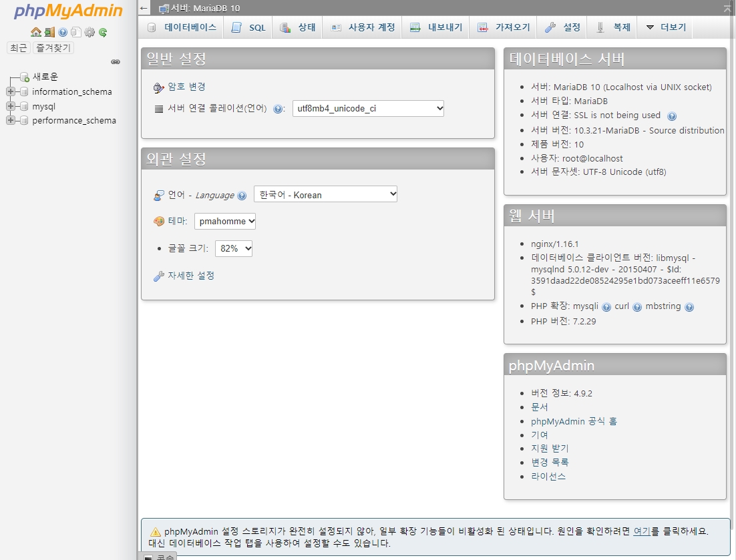Open the 사용자 계정 tab
Viewport: 736px width, 560px height.
(363, 27)
